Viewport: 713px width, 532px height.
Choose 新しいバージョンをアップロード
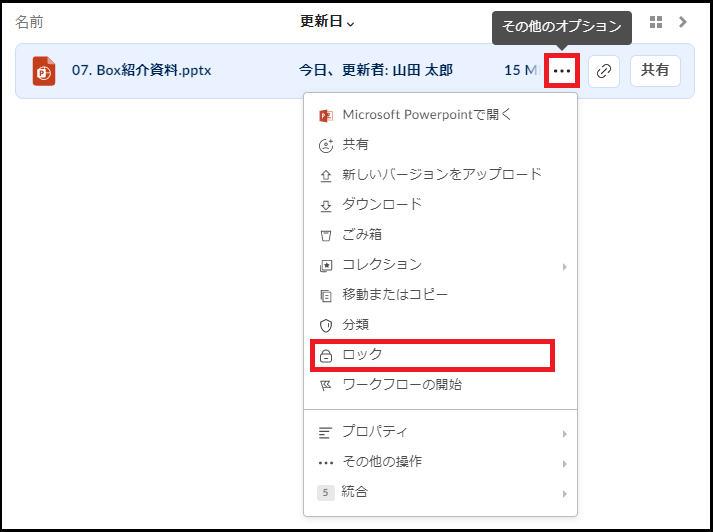[x=442, y=175]
